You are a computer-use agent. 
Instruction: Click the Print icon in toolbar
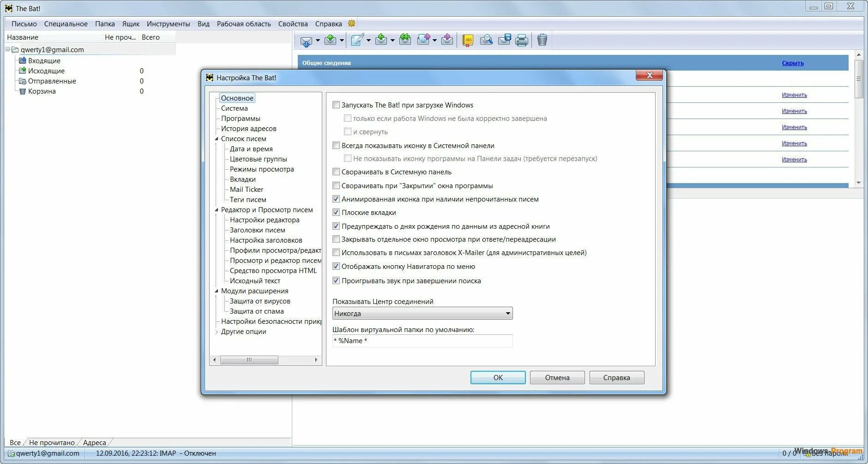(522, 41)
